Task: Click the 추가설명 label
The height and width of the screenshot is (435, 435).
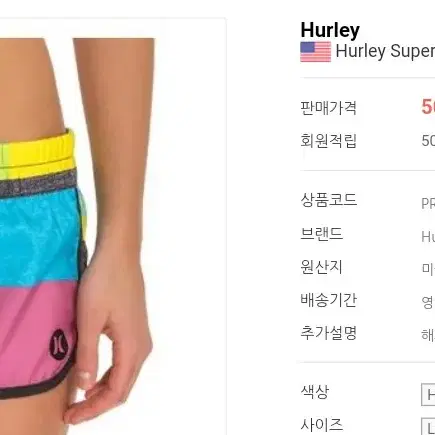Action: click(329, 333)
